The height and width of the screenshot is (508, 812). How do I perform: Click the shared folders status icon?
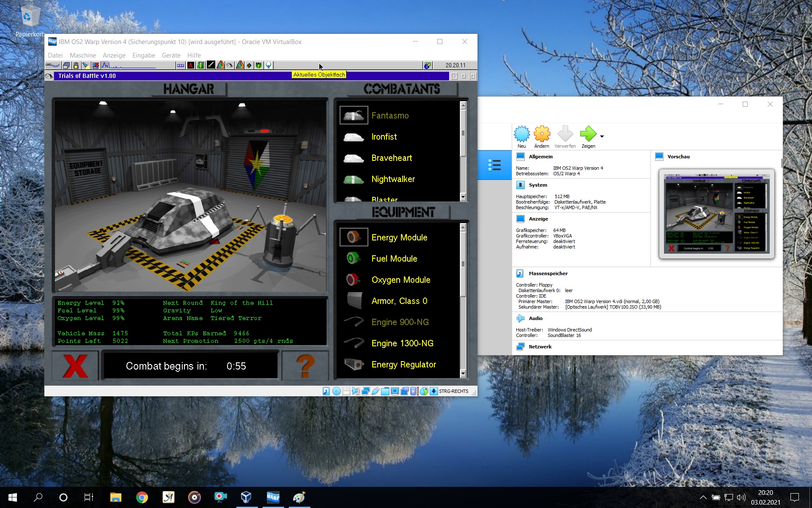point(385,391)
